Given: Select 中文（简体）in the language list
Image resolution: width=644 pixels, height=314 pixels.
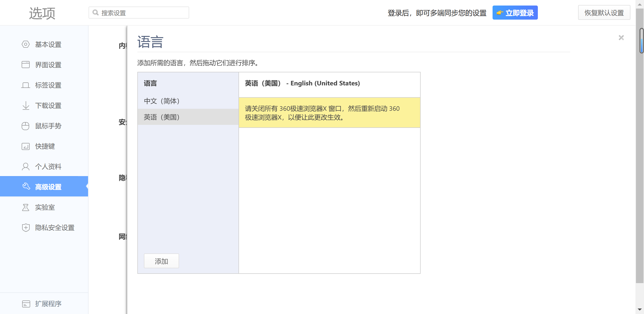Looking at the screenshot, I should point(188,101).
